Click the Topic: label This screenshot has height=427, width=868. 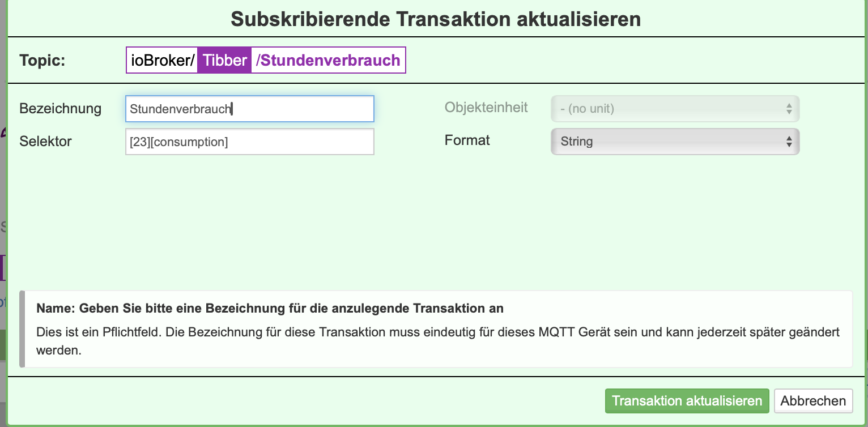(x=42, y=61)
